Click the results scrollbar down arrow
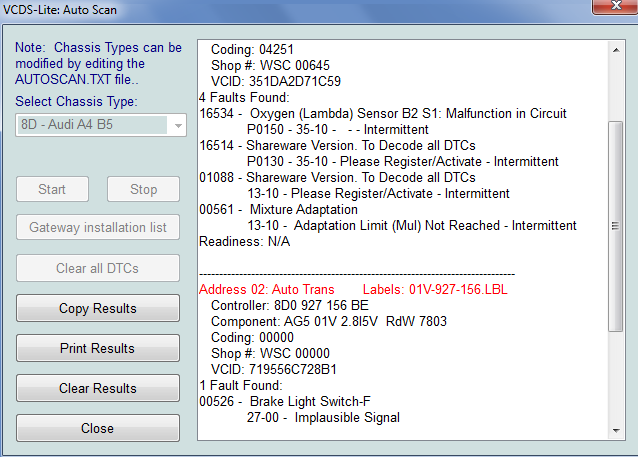638x457 pixels. coord(615,429)
